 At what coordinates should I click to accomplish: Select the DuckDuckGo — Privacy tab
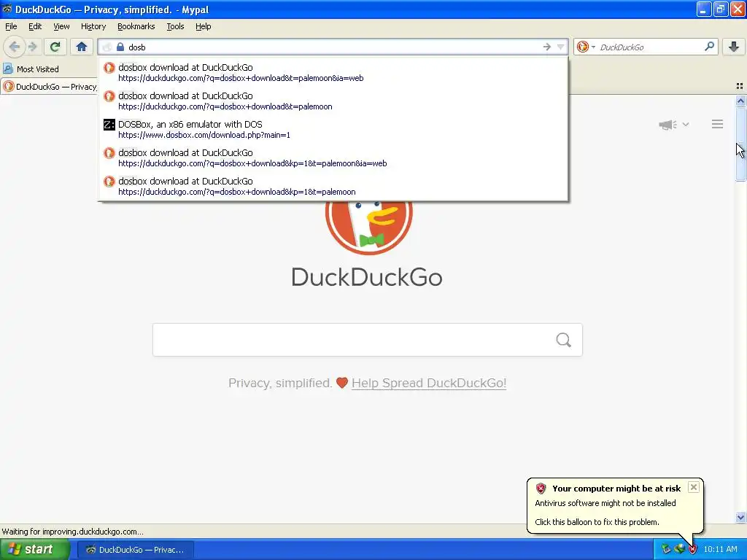pos(50,86)
